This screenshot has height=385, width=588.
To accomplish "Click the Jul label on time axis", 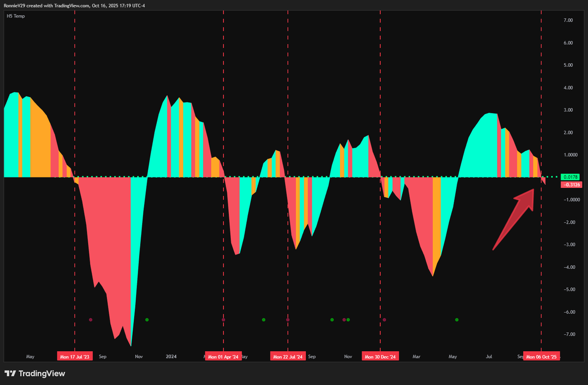I will 490,357.
